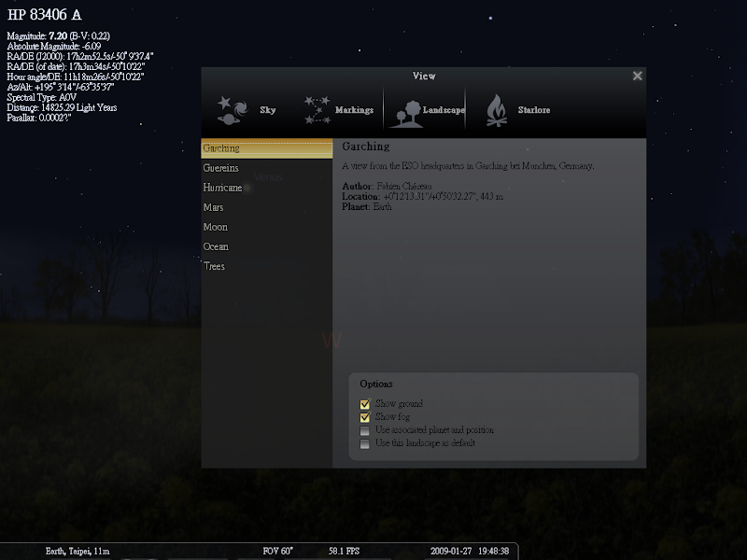Click the Magnitude 7.20 line
Image resolution: width=747 pixels, height=560 pixels.
pyautogui.click(x=58, y=35)
